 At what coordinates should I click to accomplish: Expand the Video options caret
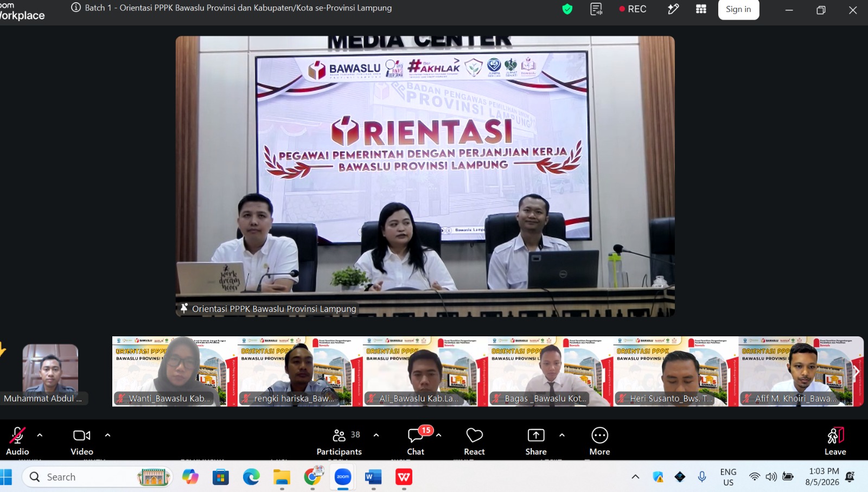pos(107,435)
